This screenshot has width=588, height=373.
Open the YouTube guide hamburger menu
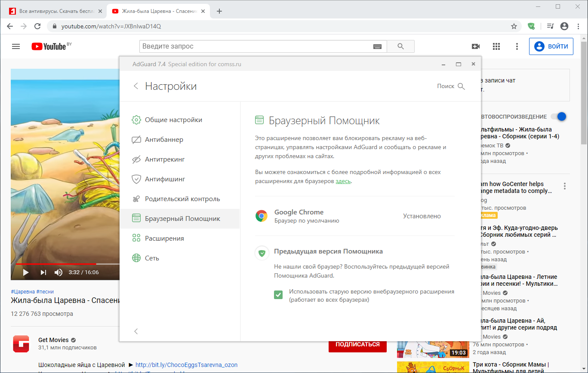coord(16,46)
